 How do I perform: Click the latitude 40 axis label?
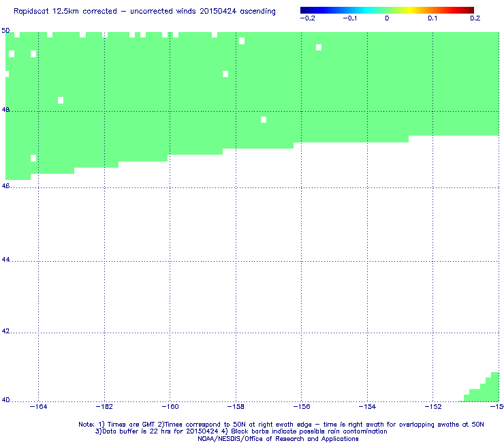5,400
